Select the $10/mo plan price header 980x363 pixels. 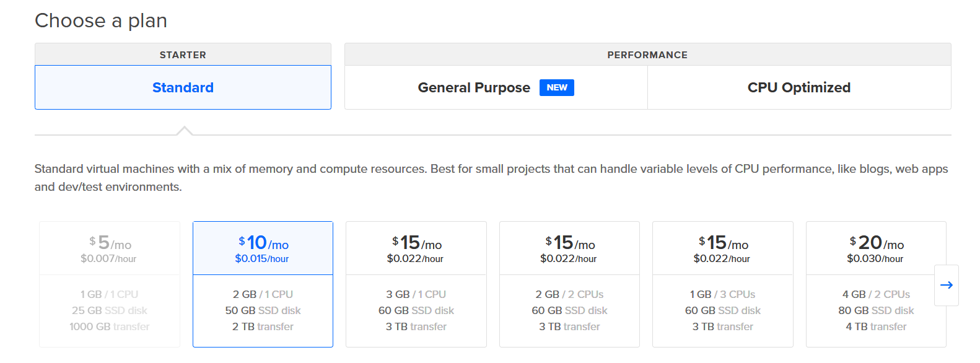pos(263,248)
